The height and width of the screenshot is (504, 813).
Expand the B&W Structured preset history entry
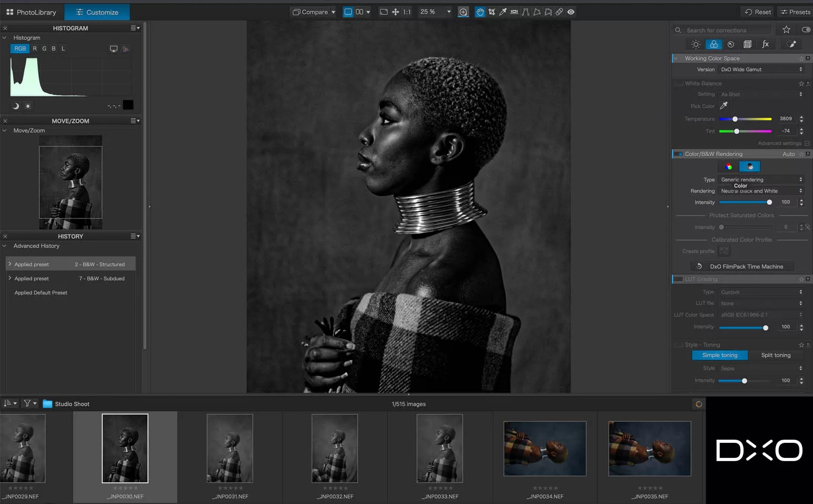(10, 264)
